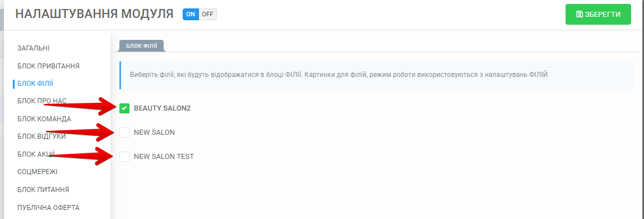Click the BEAUTY SALON2 label text
The width and height of the screenshot is (644, 219).
[162, 109]
